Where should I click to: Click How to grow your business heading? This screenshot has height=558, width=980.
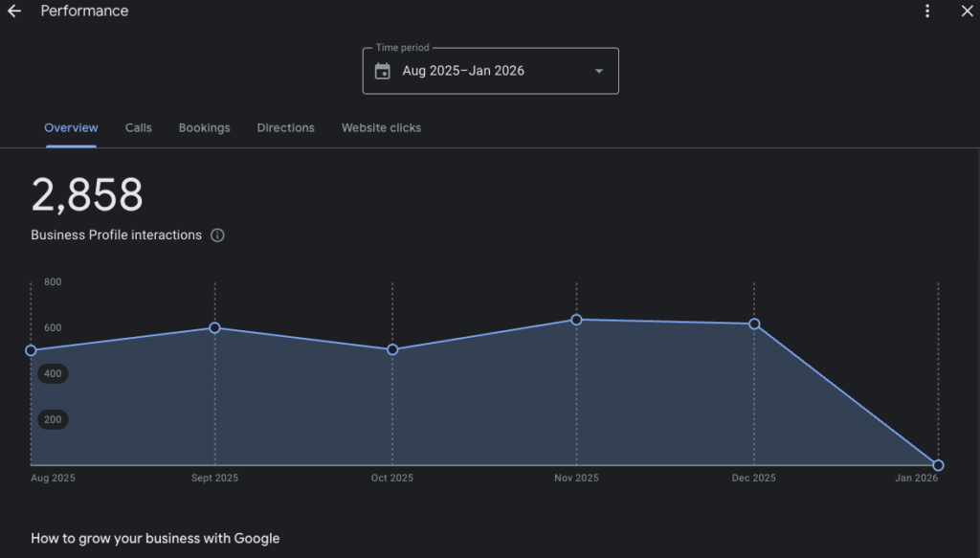click(155, 539)
